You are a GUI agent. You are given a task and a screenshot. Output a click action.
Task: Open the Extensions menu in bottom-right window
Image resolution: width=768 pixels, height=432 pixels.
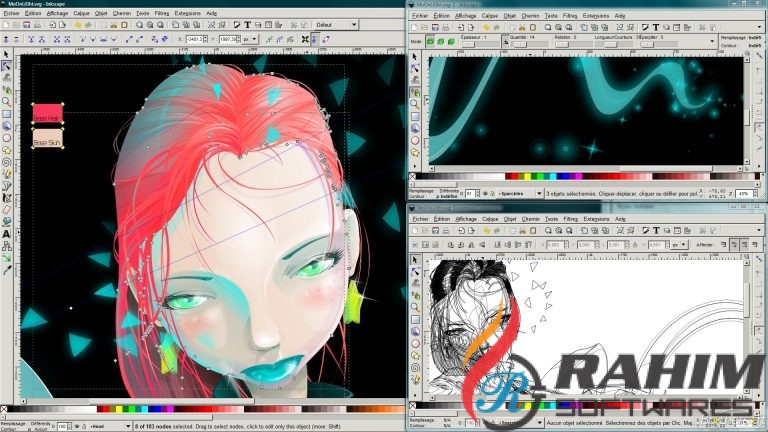(x=596, y=219)
